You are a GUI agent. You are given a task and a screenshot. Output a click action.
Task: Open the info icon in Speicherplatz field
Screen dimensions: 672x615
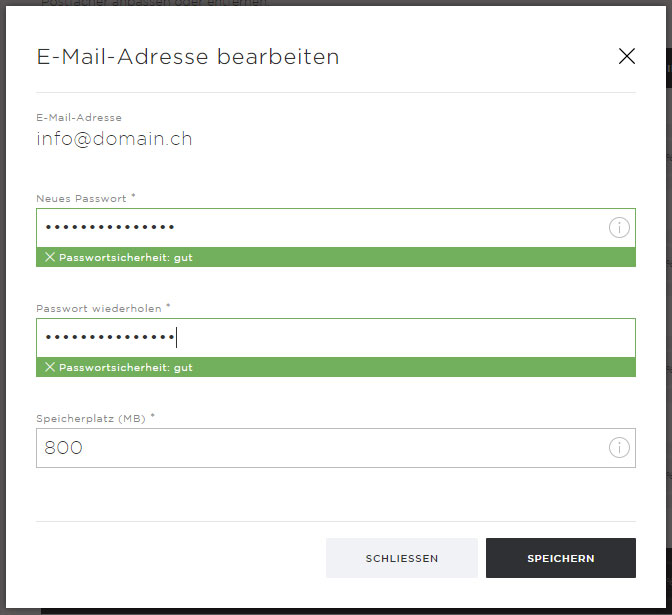coord(619,447)
